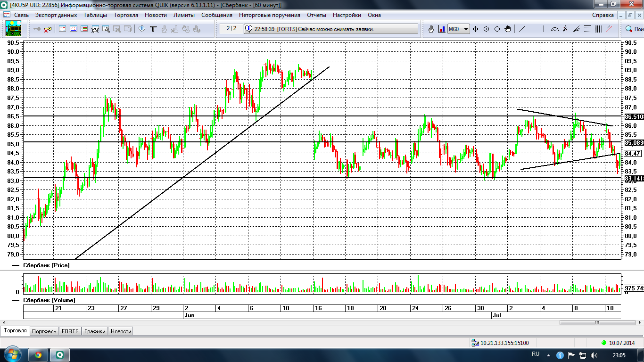Click the crosshair move tool icon

click(x=475, y=29)
